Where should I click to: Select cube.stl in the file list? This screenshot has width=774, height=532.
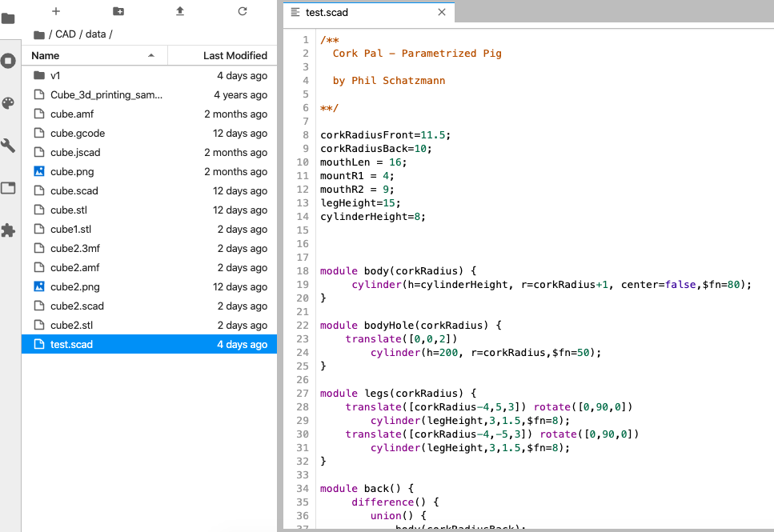coord(149,210)
